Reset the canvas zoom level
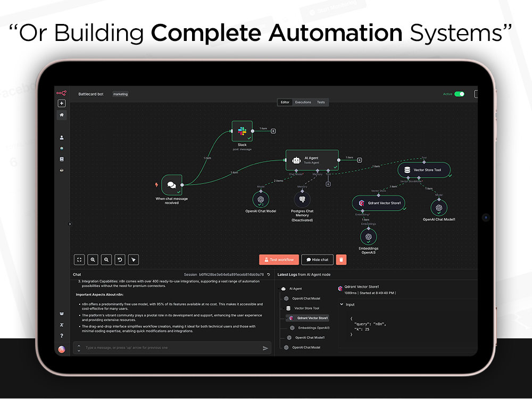Screen dimensions: 532x399 pos(120,260)
